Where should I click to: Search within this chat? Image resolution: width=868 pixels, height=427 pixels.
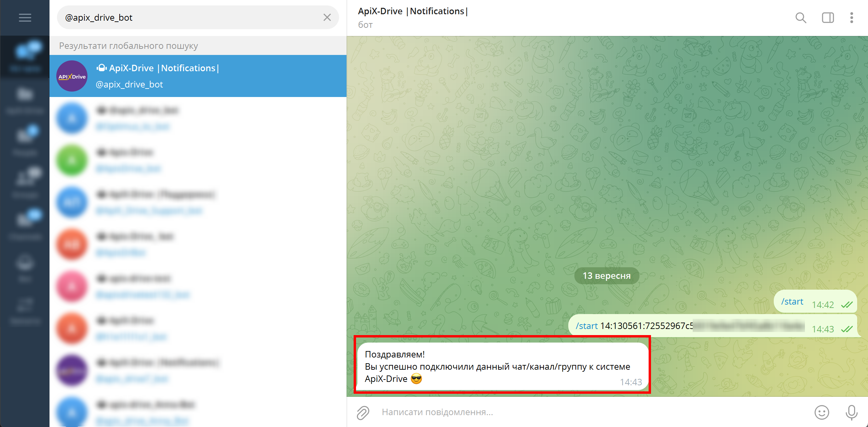(801, 18)
